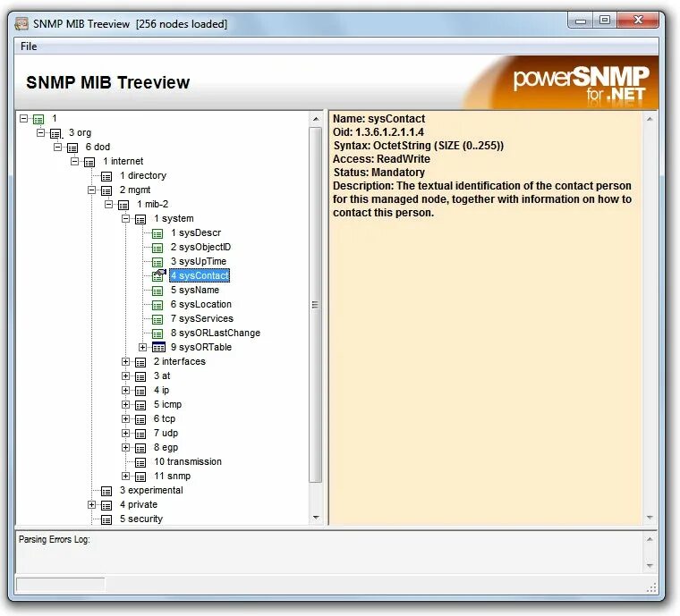Click the transmission node icon
The height and width of the screenshot is (616, 680).
[140, 462]
